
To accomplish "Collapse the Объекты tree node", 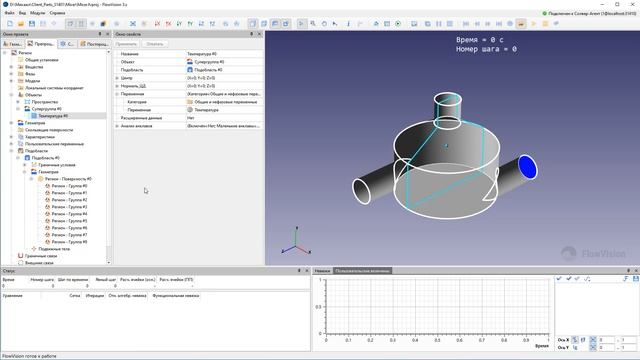I will [x=11, y=95].
